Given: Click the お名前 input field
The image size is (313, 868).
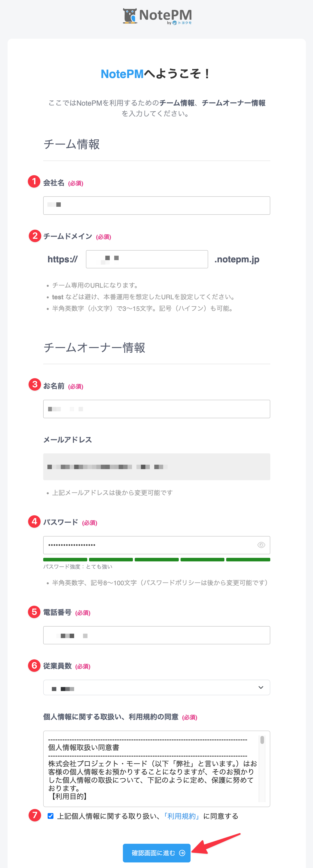Looking at the screenshot, I should pos(156,409).
